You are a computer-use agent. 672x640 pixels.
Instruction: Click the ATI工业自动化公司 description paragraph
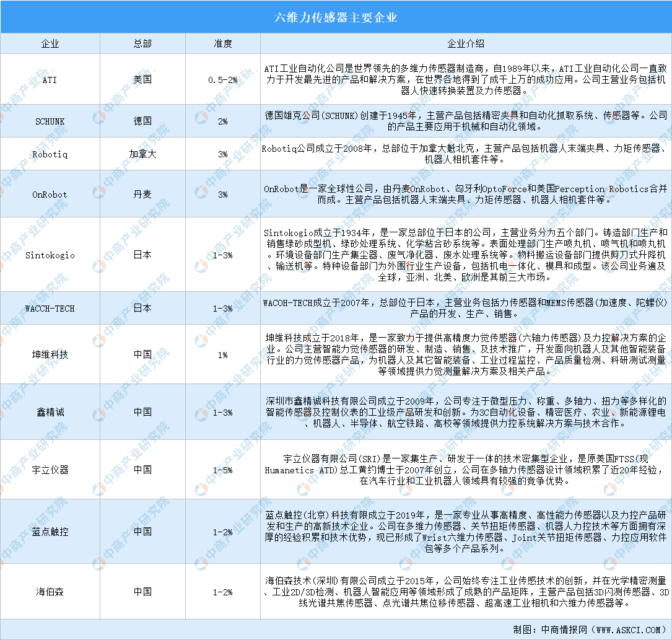465,79
